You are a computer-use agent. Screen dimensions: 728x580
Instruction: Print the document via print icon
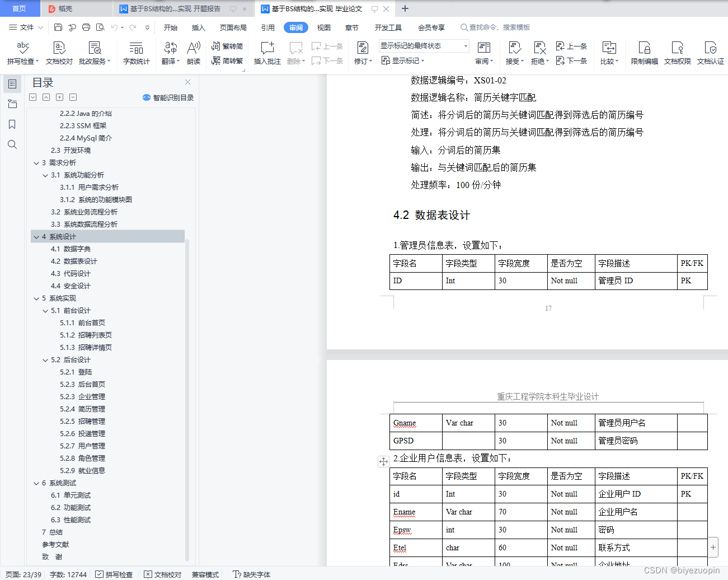(x=86, y=27)
